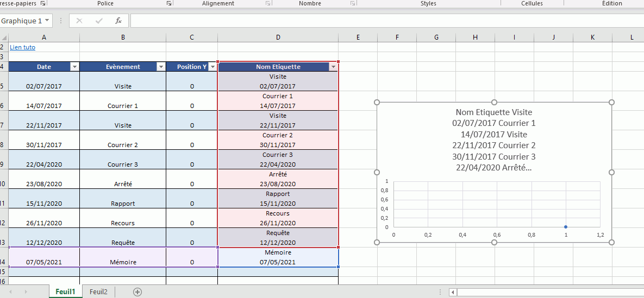Select the Feuil1 sheet tab
Screen dimensions: 644x298
(65, 292)
